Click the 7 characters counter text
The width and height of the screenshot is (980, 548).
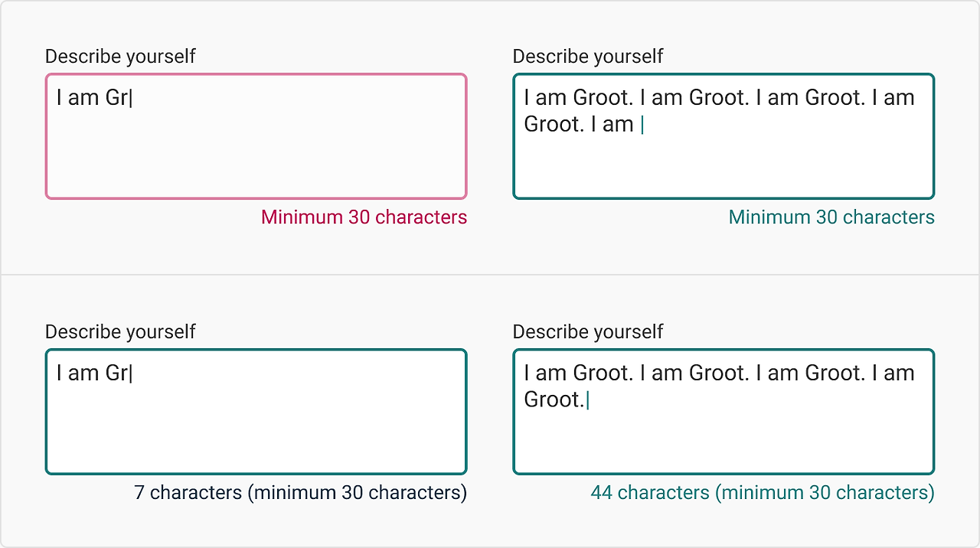[301, 493]
